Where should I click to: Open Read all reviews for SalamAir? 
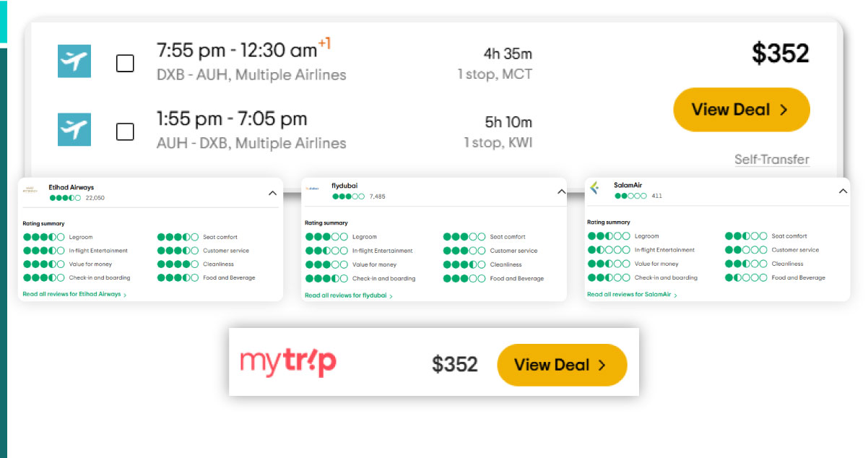point(632,295)
